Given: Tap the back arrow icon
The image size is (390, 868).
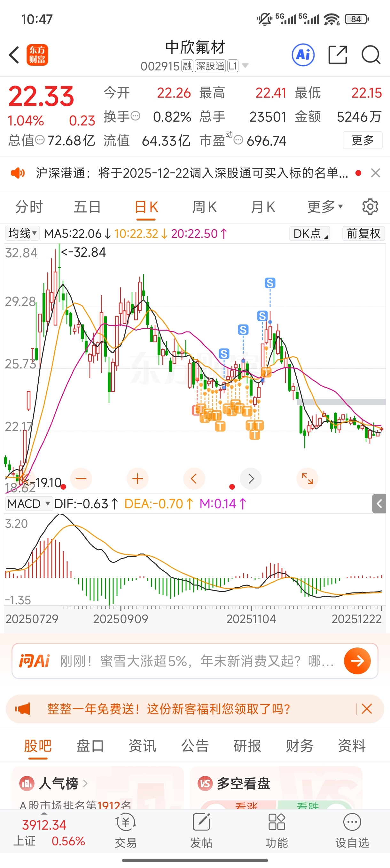Looking at the screenshot, I should 14,55.
